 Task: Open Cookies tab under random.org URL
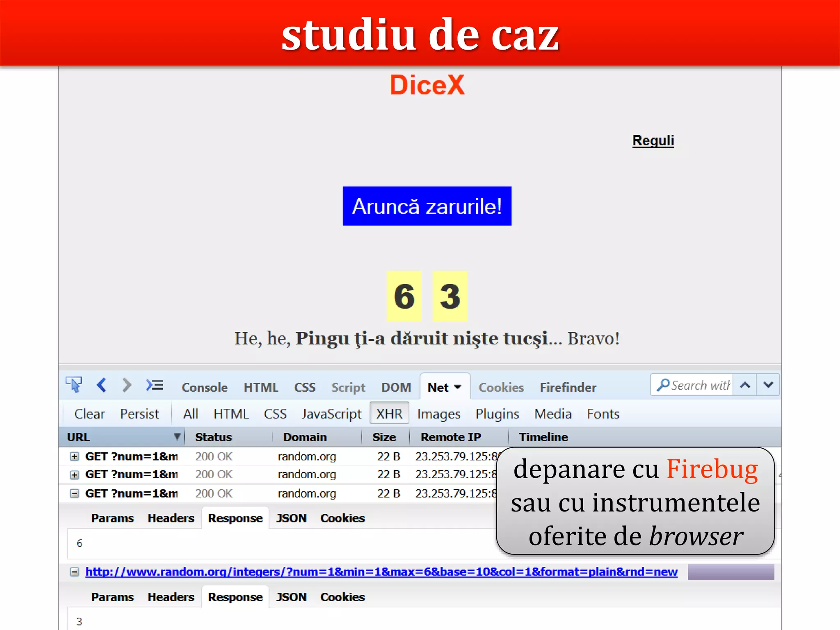(x=342, y=597)
